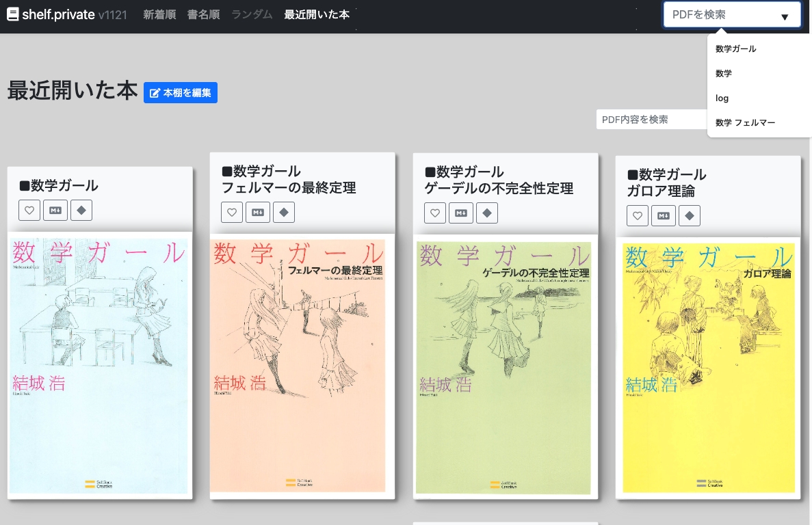Click the diamond icon on ゲーデルの不完全性定理 card

pos(487,213)
